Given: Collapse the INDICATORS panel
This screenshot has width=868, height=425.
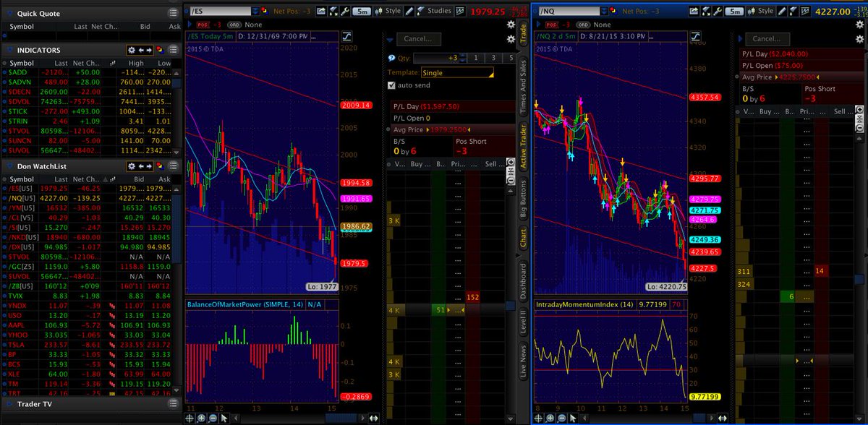Looking at the screenshot, I should 10,51.
